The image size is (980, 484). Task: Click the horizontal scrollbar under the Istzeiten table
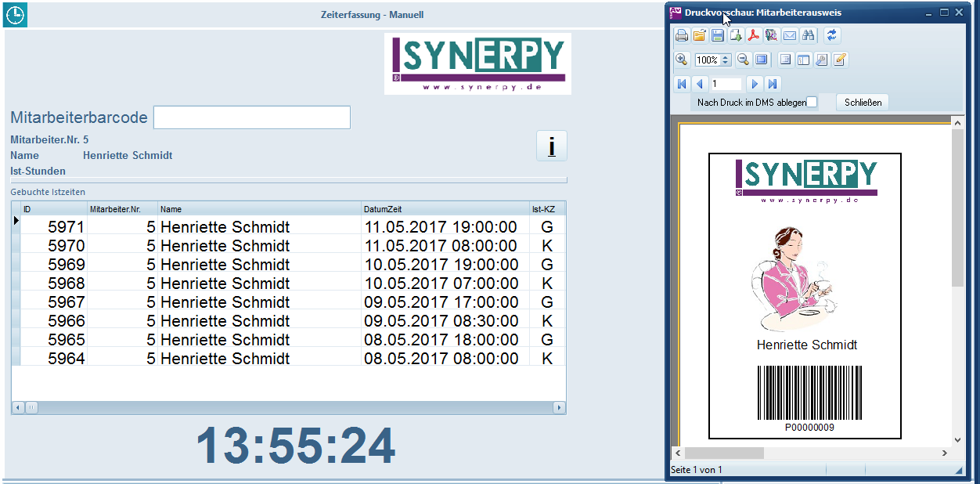[x=288, y=407]
